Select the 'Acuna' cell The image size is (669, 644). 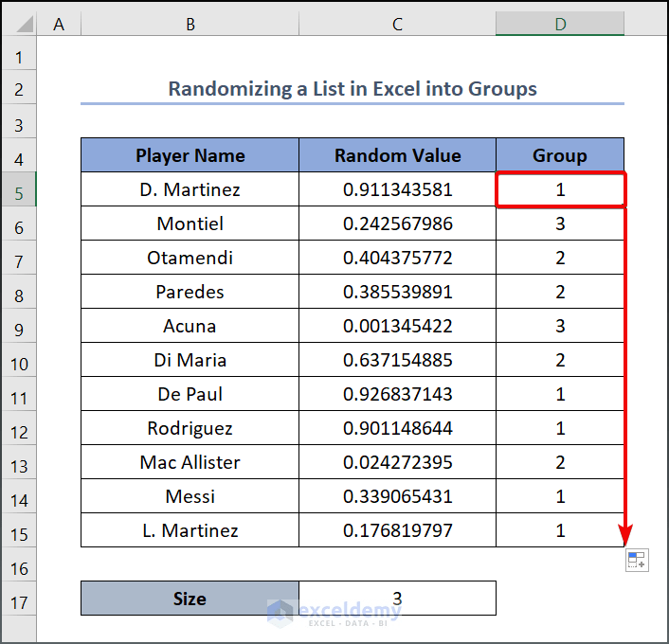tap(190, 326)
